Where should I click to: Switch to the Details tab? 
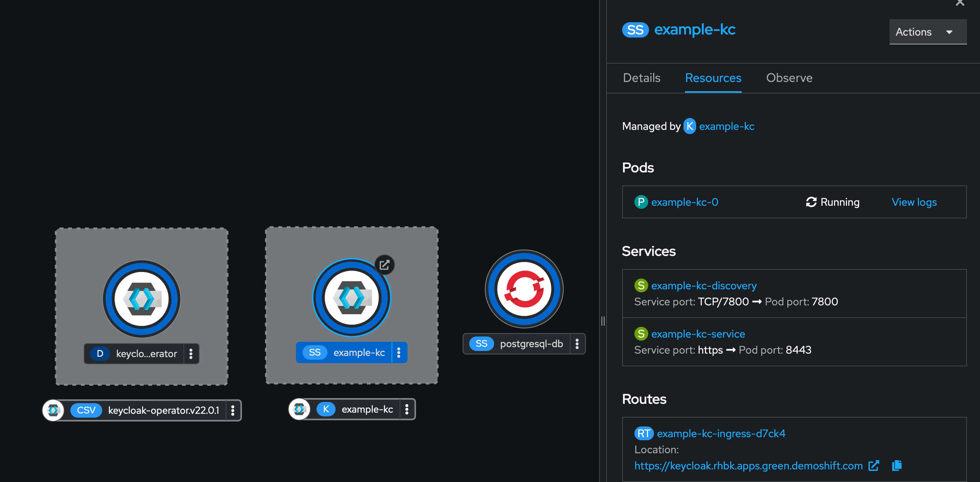point(641,78)
